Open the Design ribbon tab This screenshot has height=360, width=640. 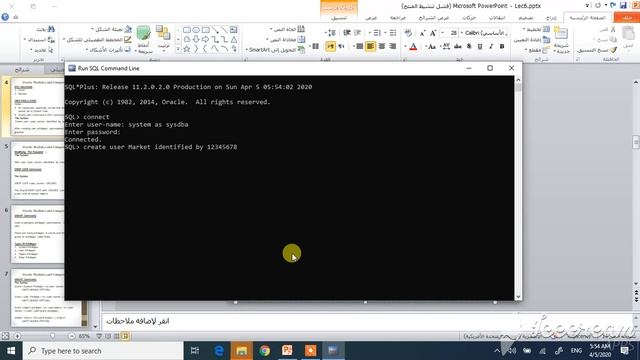[525, 18]
